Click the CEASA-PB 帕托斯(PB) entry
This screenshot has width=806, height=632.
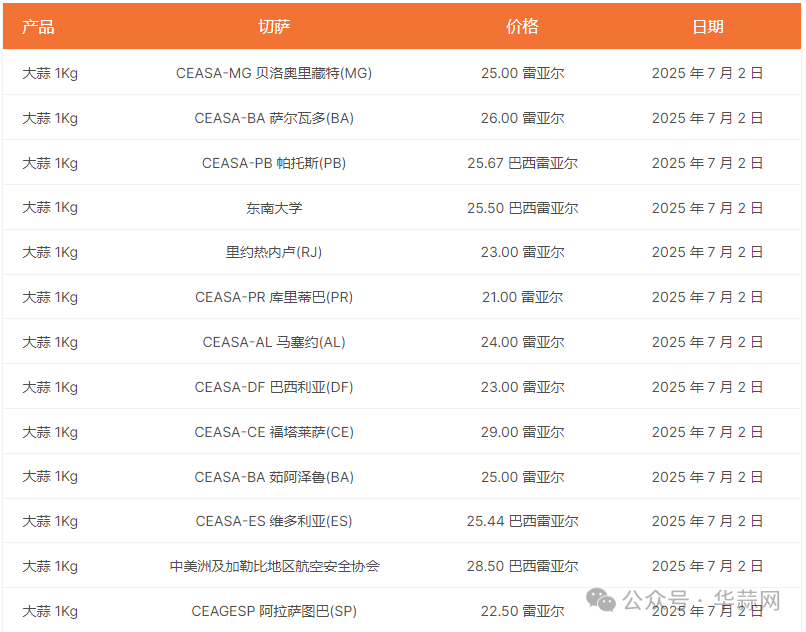[x=274, y=163]
